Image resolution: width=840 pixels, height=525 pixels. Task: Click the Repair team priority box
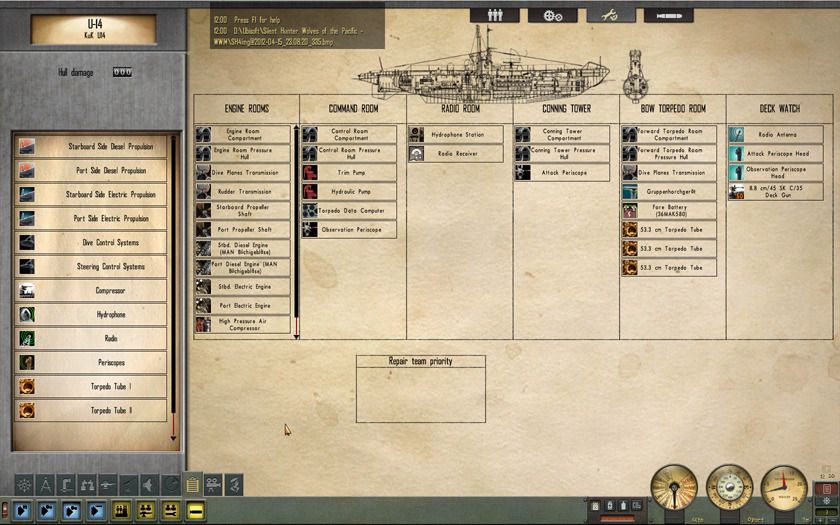[x=421, y=389]
